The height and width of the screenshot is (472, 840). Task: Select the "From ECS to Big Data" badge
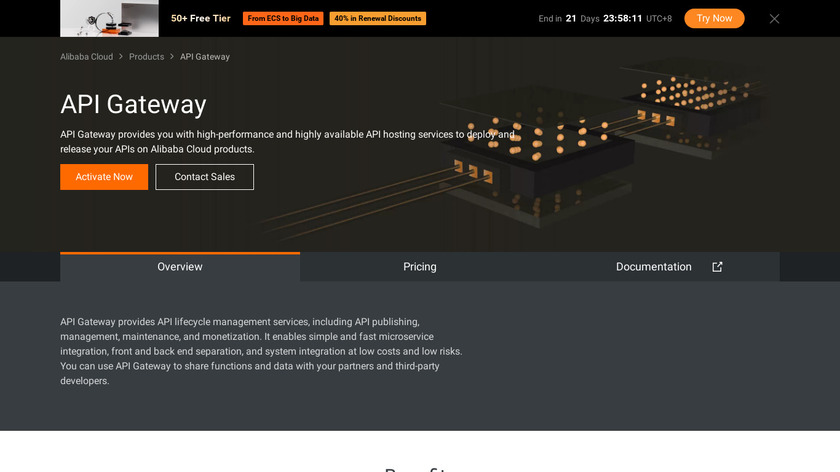(x=283, y=18)
